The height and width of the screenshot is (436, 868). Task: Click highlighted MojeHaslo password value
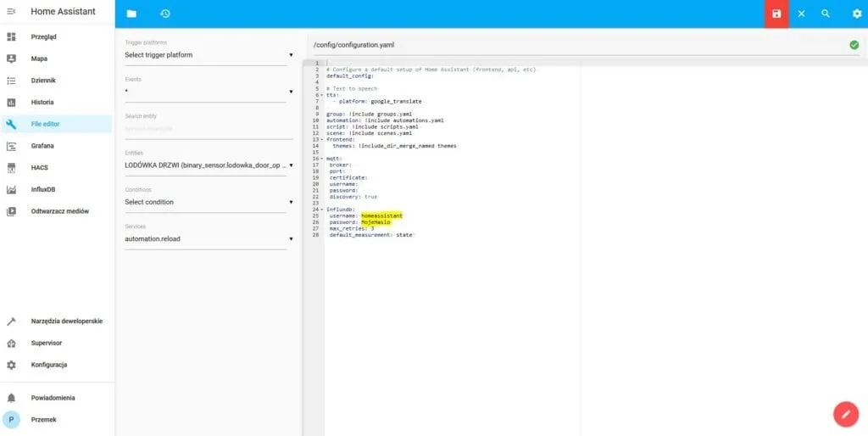click(x=376, y=222)
